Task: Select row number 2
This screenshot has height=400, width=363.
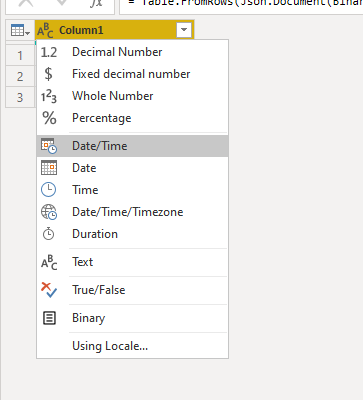Action: (20, 76)
